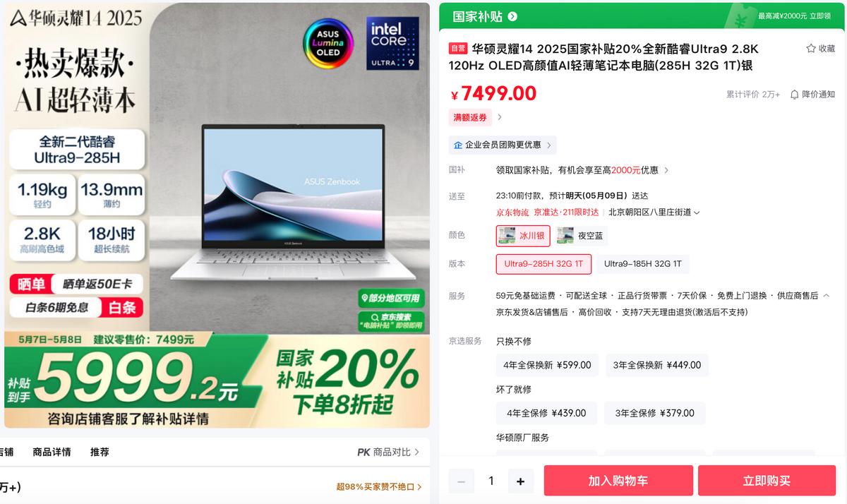Click the 降价通知 bell icon

pos(795,95)
